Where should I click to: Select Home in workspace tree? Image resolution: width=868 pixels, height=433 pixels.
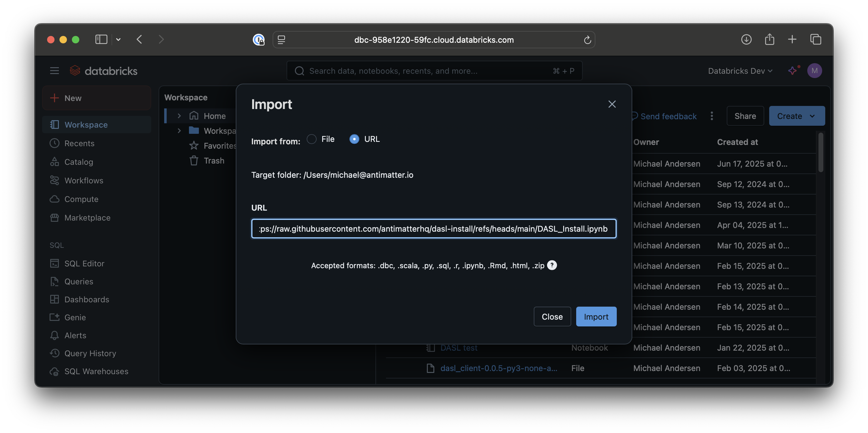point(215,116)
